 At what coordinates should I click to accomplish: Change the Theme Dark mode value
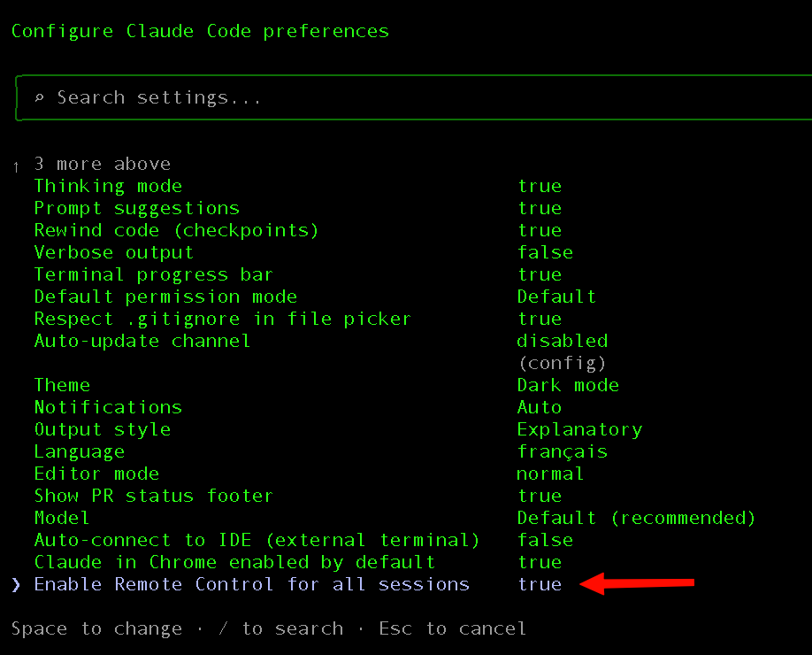click(x=568, y=385)
